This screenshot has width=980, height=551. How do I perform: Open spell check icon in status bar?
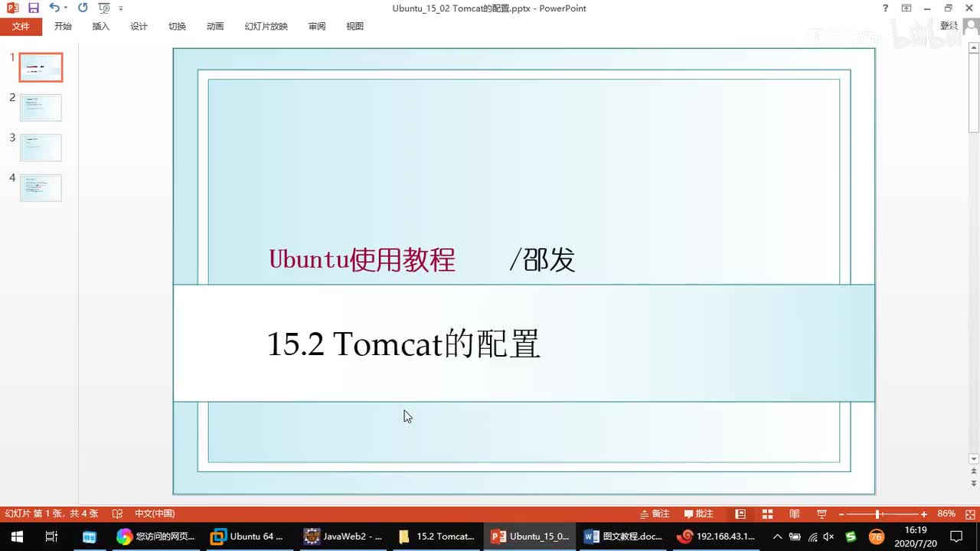(x=117, y=514)
